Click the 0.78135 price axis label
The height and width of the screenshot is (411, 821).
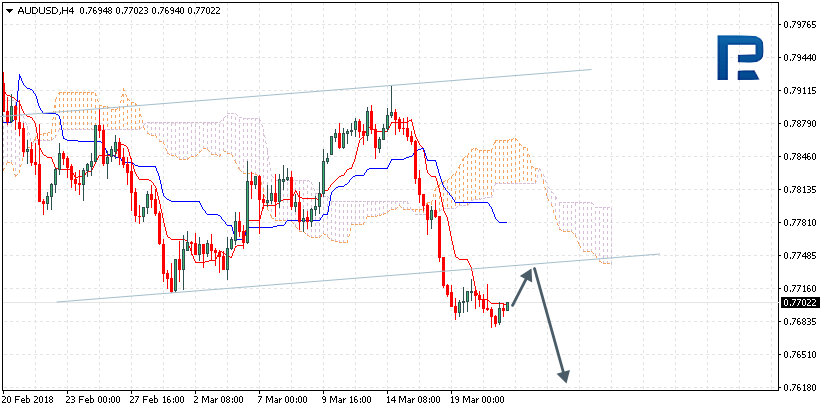tap(799, 189)
